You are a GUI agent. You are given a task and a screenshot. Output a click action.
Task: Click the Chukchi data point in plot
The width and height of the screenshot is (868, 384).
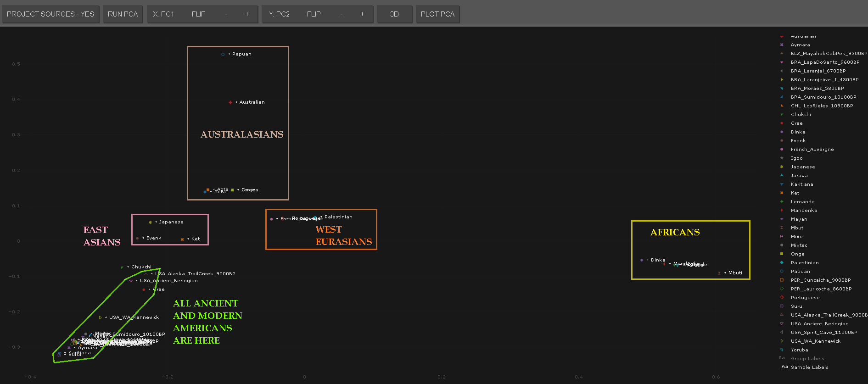tap(122, 267)
